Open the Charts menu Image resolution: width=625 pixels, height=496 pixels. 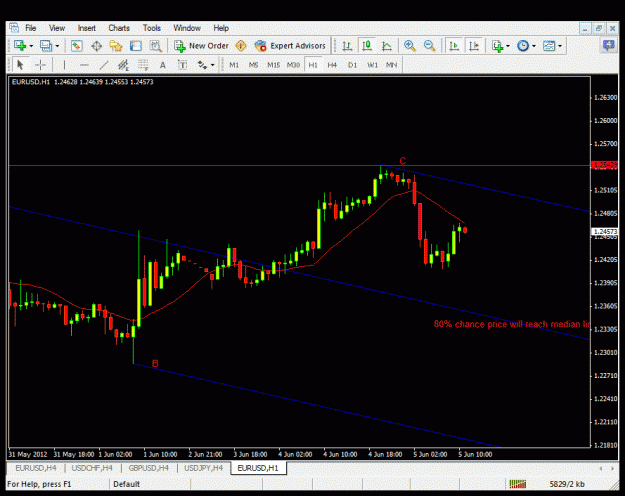coord(119,28)
